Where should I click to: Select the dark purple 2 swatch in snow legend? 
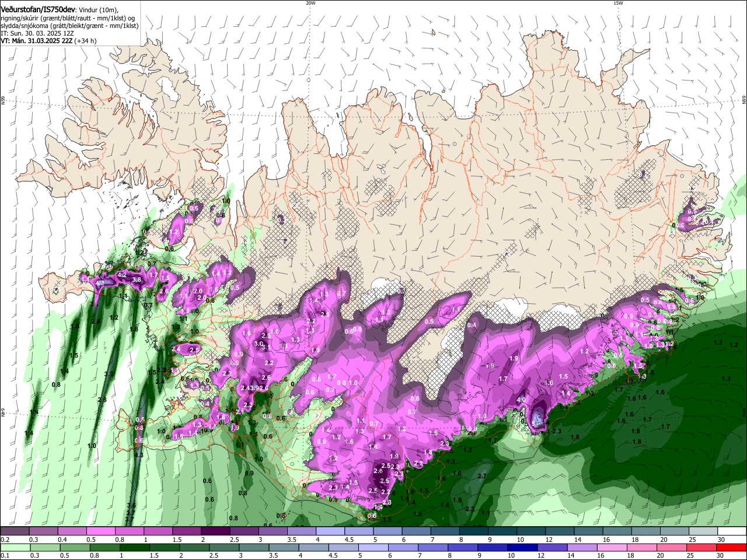click(215, 531)
